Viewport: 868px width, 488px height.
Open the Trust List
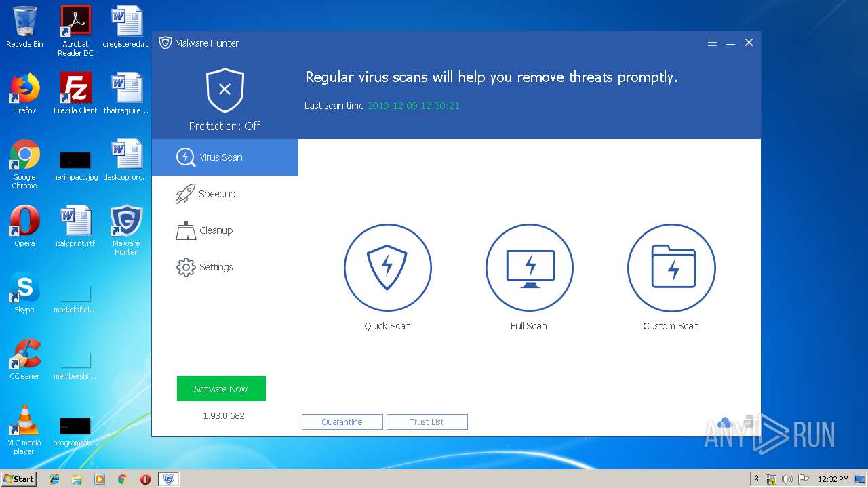[427, 422]
